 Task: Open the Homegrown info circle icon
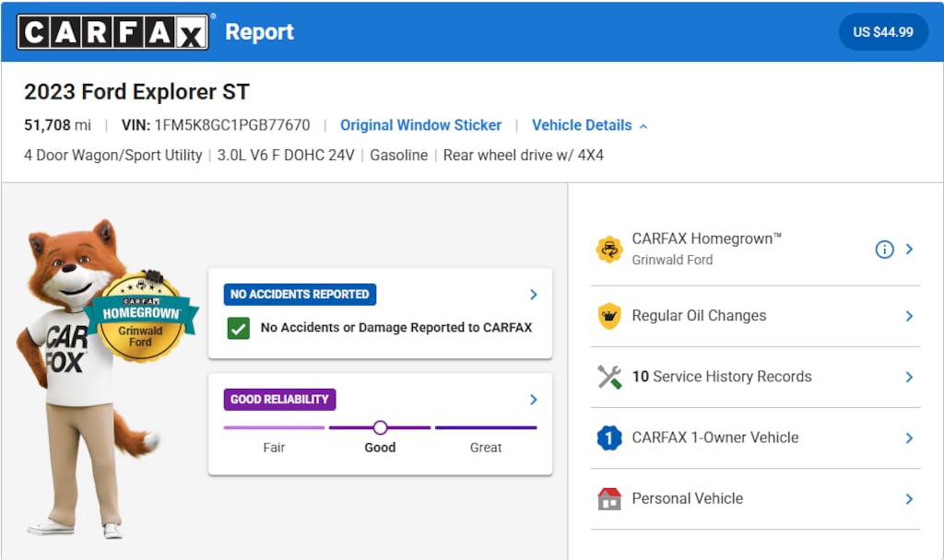[x=884, y=249]
